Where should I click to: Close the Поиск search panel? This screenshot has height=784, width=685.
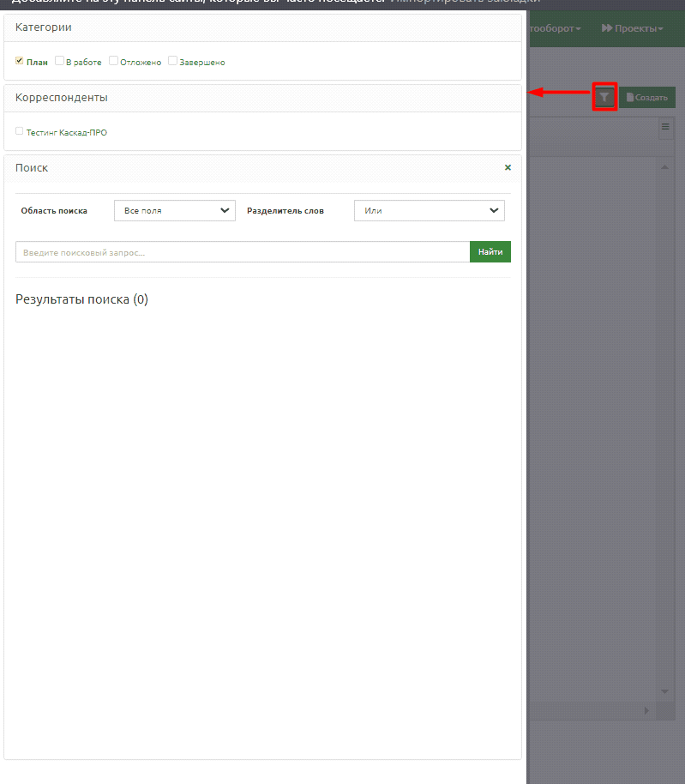pyautogui.click(x=508, y=168)
